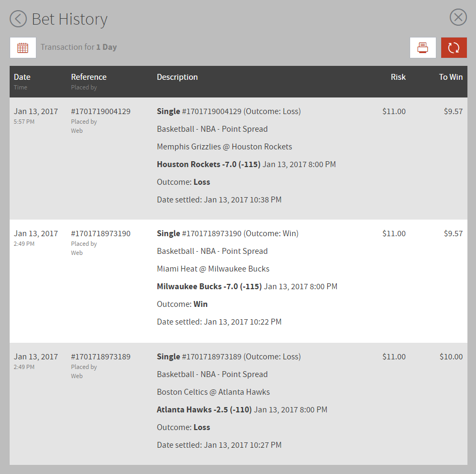Viewport: 476px width, 474px height.
Task: Click the Reference column header
Action: (x=88, y=77)
